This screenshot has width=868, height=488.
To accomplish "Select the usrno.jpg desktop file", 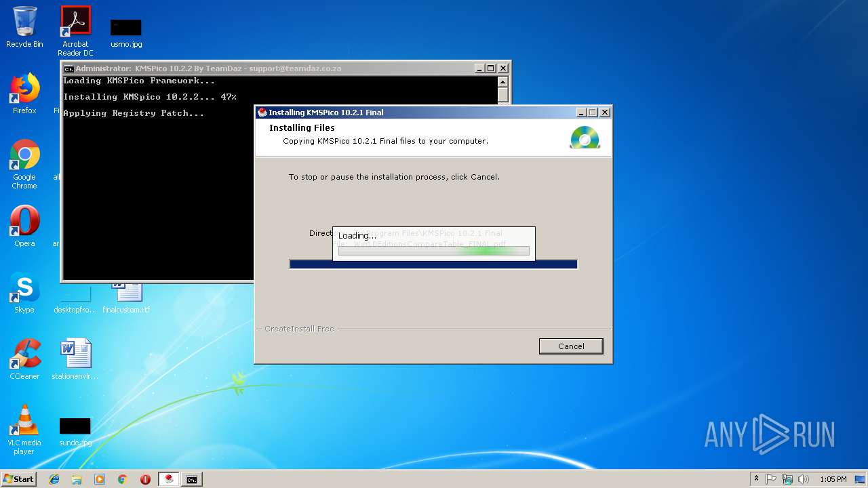I will pyautogui.click(x=126, y=33).
